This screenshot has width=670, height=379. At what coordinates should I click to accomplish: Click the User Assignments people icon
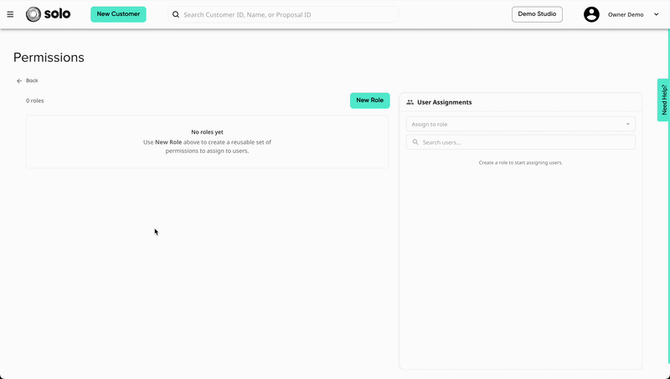(410, 102)
